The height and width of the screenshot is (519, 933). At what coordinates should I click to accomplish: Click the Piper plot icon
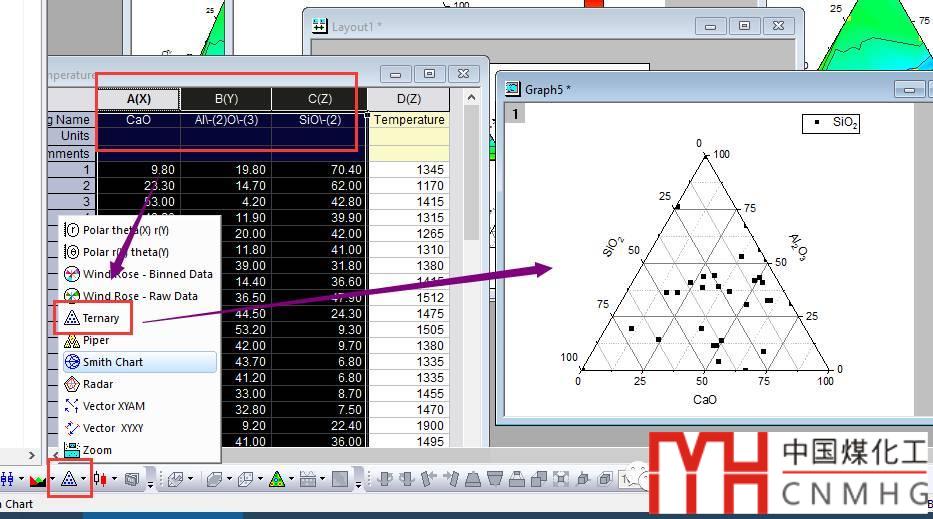point(72,340)
